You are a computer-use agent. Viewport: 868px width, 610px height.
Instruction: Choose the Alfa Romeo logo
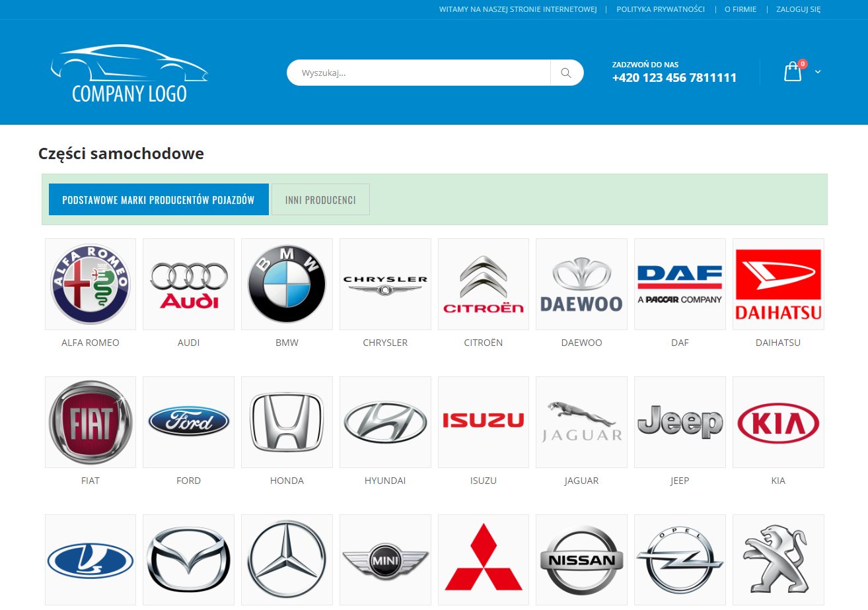pos(90,284)
